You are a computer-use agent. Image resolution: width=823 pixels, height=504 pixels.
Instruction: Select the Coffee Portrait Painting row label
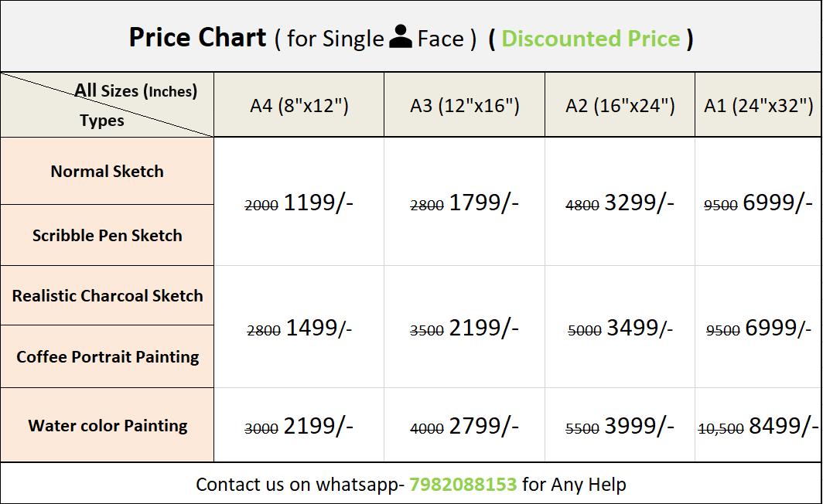point(107,356)
